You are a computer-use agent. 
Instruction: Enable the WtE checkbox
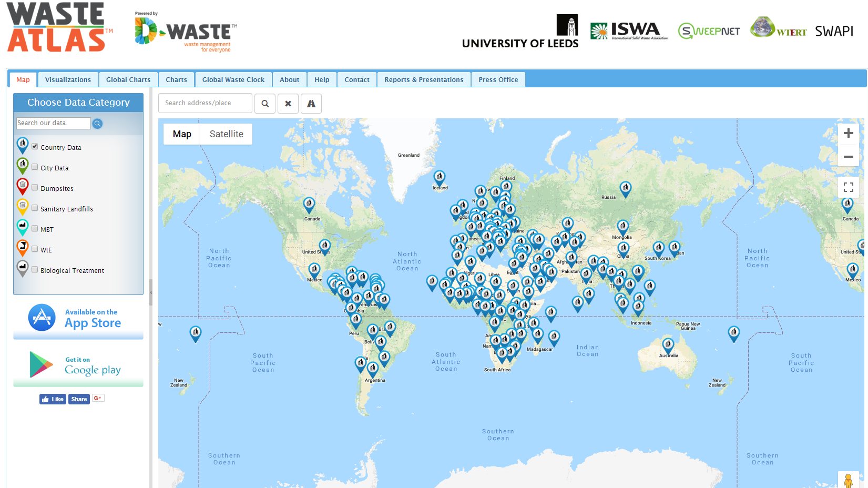click(x=35, y=249)
